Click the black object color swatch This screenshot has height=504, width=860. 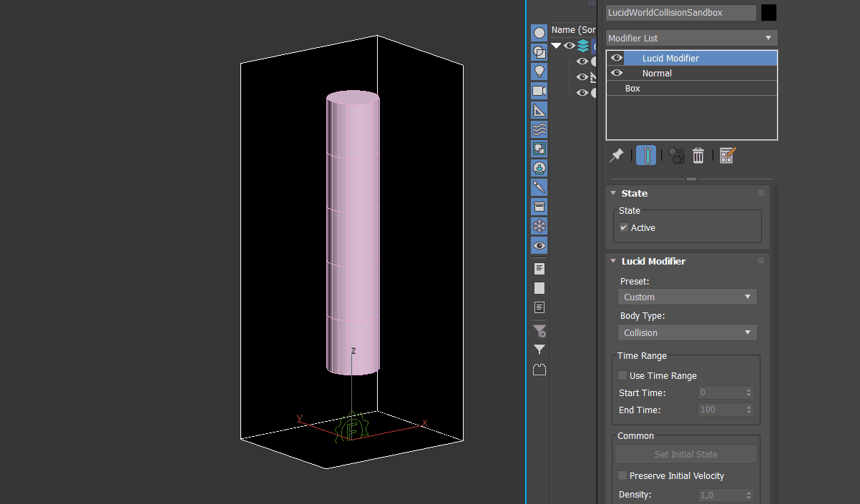click(x=769, y=13)
